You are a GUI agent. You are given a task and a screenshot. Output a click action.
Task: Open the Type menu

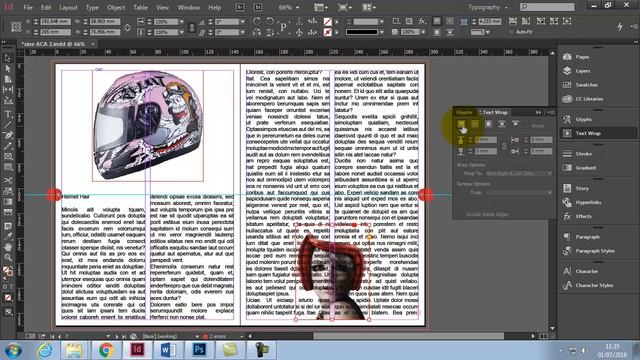pos(92,7)
